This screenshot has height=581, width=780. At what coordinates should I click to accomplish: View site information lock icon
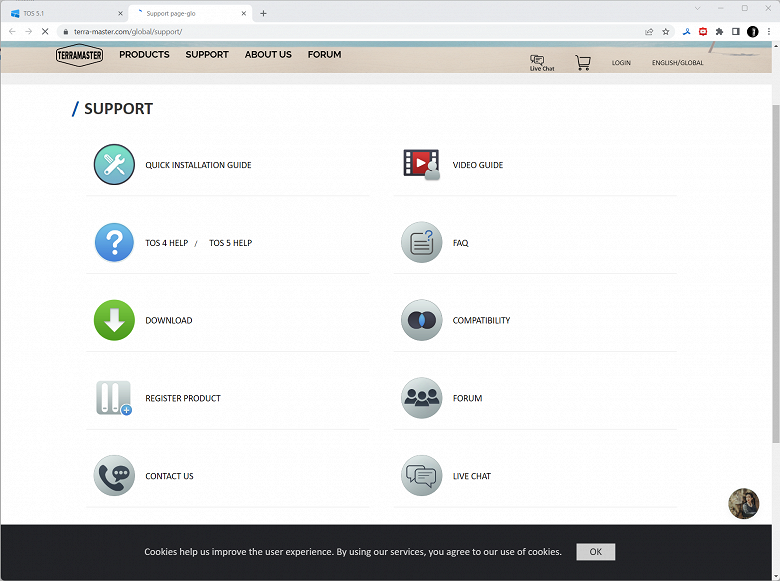[66, 31]
